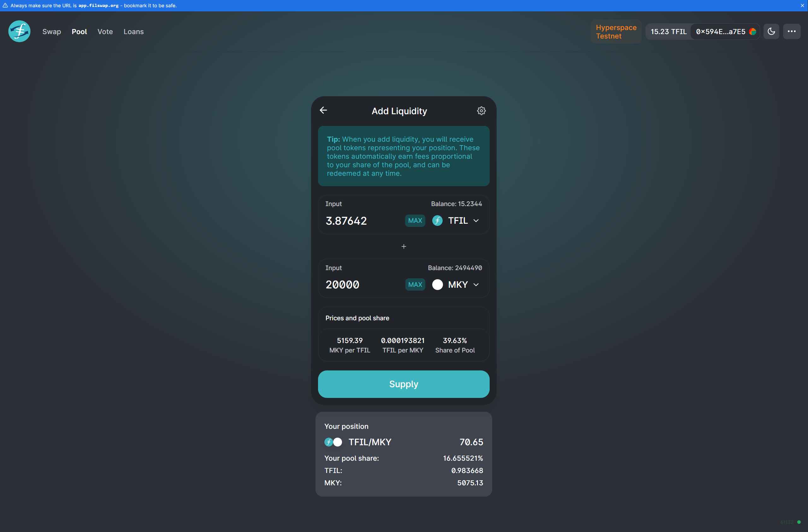Image resolution: width=808 pixels, height=532 pixels.
Task: Go back with the left arrow
Action: coord(323,110)
